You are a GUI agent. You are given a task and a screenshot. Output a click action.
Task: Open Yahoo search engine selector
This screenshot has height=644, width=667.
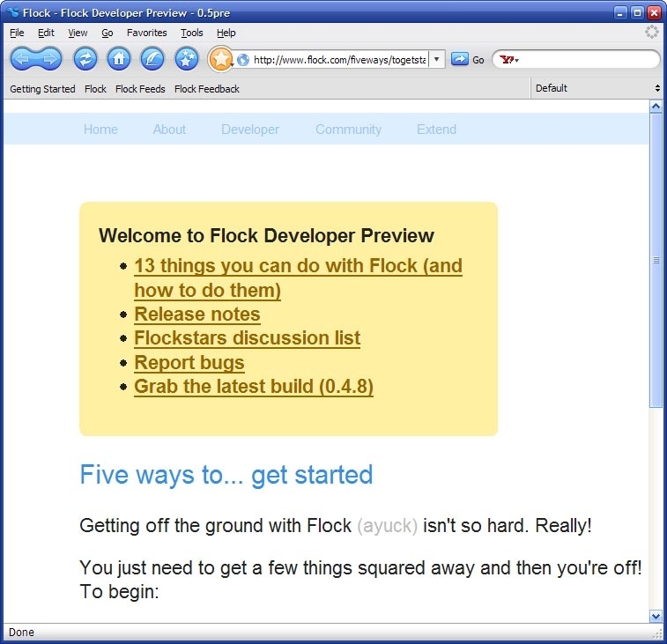click(x=508, y=60)
